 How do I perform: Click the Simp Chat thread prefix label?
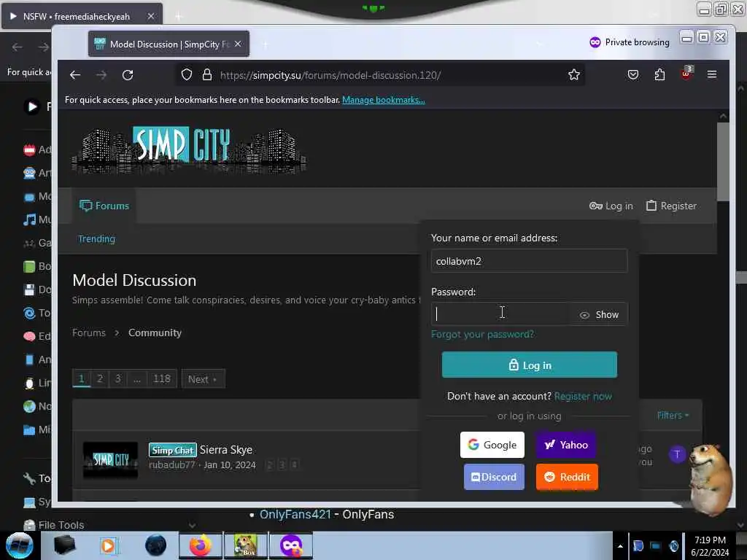pyautogui.click(x=172, y=450)
